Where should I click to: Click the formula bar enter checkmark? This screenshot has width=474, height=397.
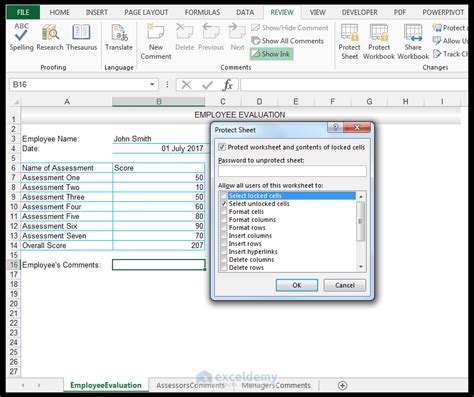207,85
